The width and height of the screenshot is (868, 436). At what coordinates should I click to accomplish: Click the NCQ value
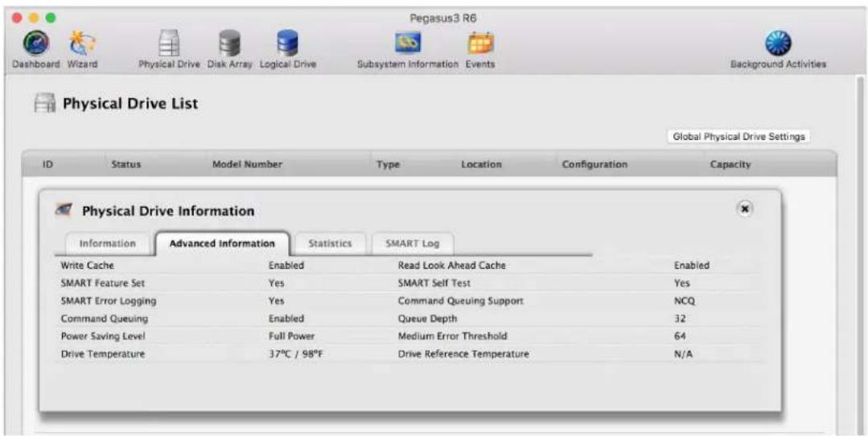[x=685, y=301]
